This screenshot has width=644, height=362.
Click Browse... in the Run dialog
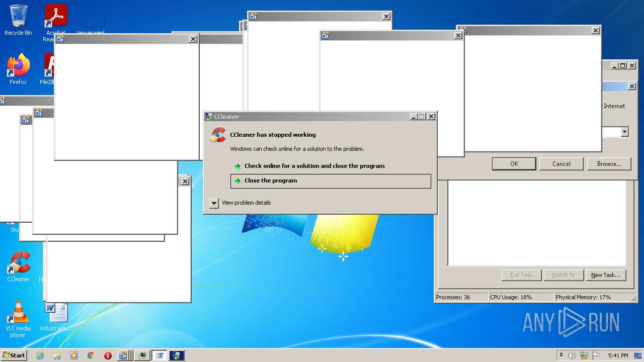click(609, 164)
